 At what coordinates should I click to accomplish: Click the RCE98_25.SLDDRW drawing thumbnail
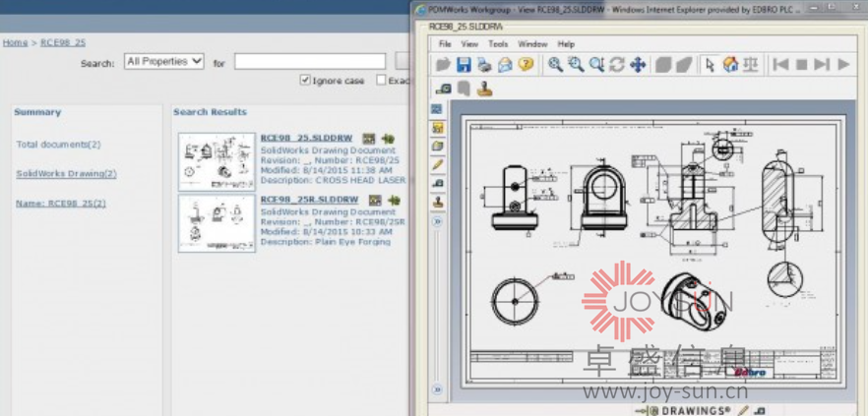[x=217, y=162]
